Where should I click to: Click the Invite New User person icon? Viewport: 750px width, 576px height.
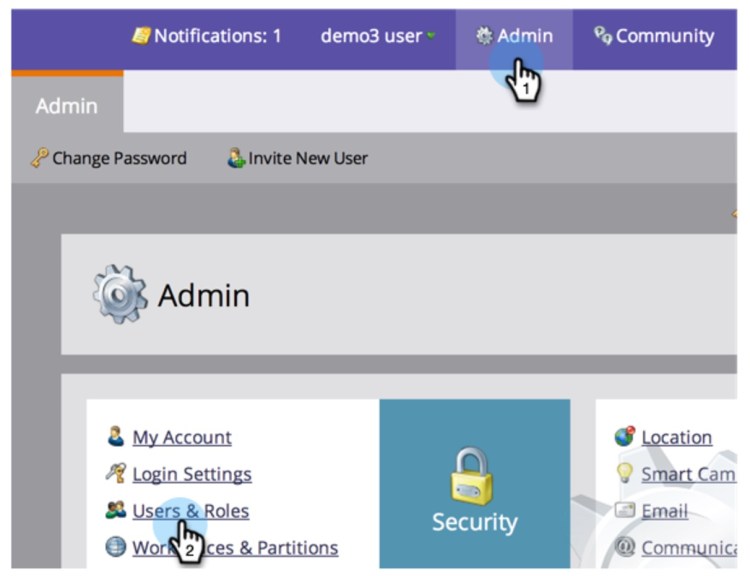[x=236, y=158]
